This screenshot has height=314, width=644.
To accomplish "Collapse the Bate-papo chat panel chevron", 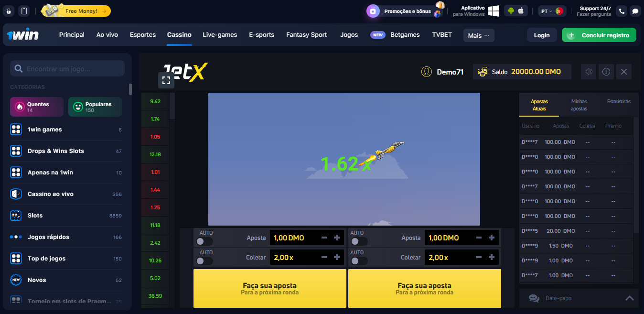I will tap(629, 298).
